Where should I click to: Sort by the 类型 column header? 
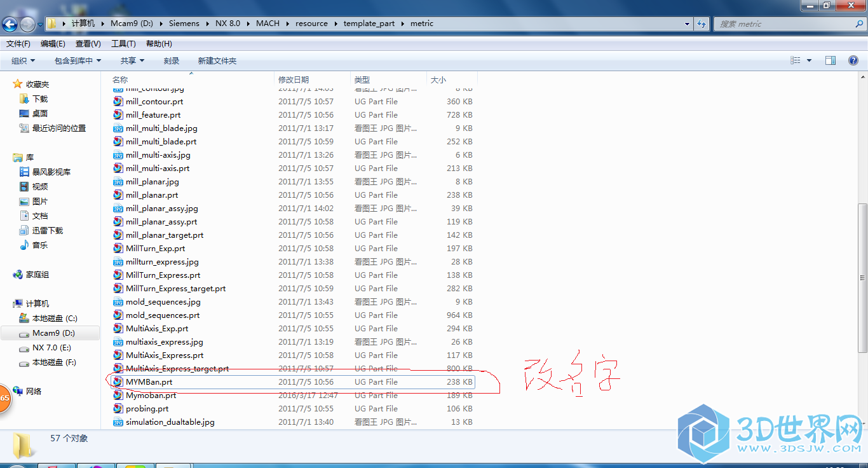(x=388, y=79)
